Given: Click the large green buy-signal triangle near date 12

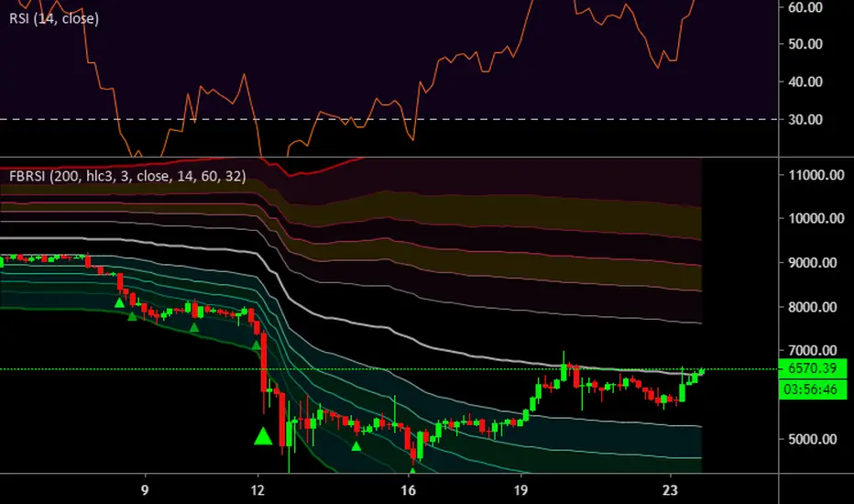Looking at the screenshot, I should pos(263,436).
